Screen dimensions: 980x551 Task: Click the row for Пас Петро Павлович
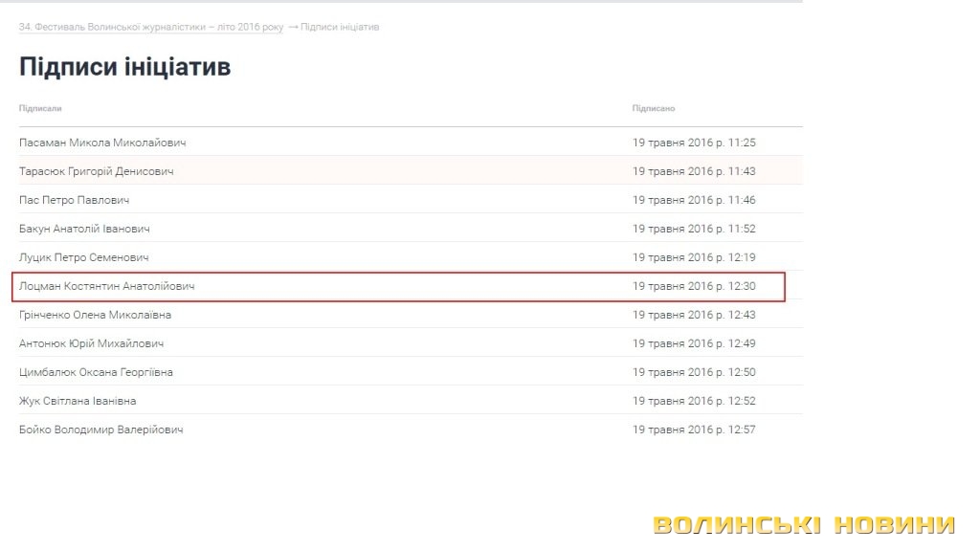click(x=74, y=200)
